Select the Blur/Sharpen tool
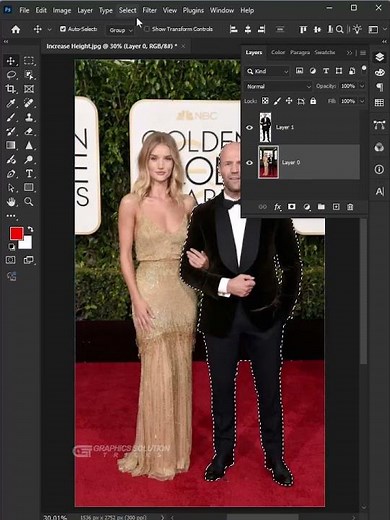Screen dimensions: 390x520 click(29, 145)
